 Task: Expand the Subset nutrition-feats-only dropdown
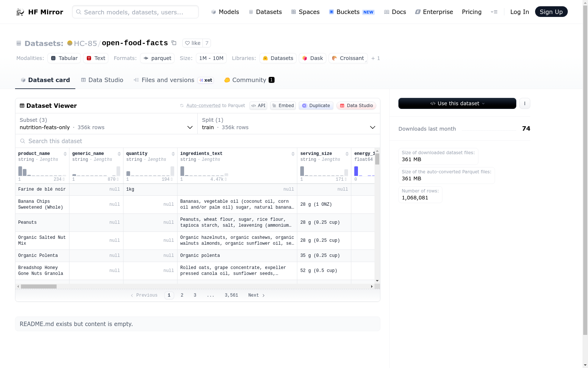click(107, 124)
